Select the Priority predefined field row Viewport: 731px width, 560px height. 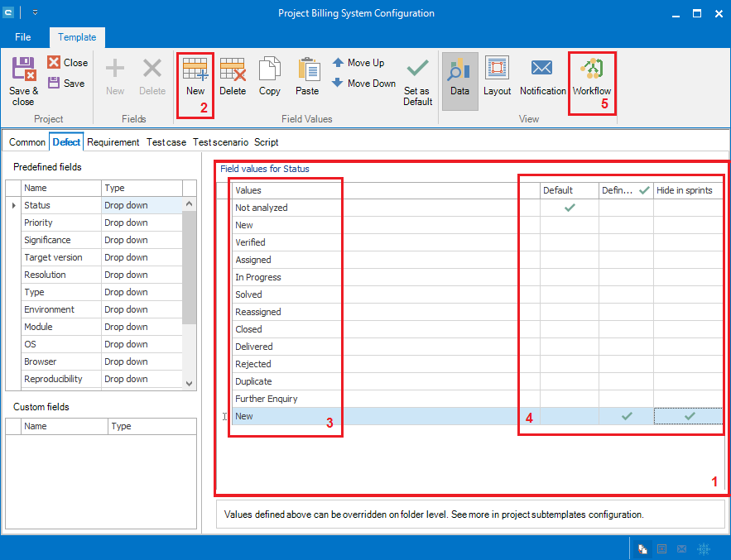click(x=39, y=223)
